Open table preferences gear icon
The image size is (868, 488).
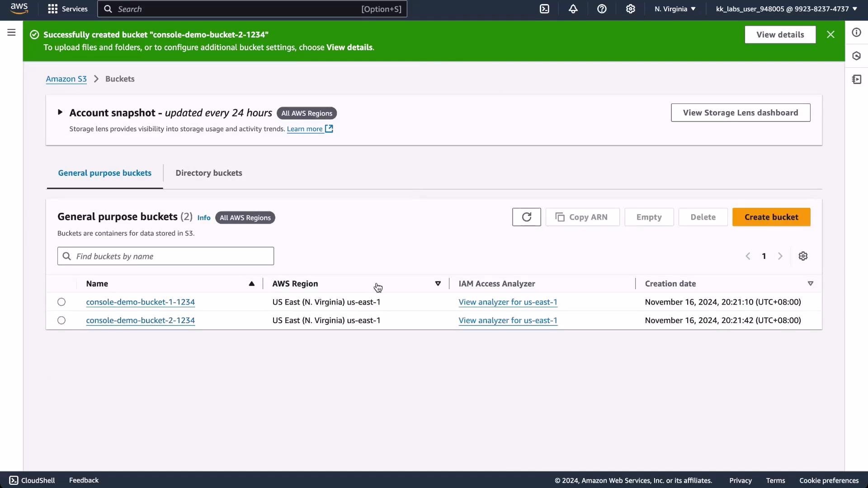pyautogui.click(x=803, y=256)
